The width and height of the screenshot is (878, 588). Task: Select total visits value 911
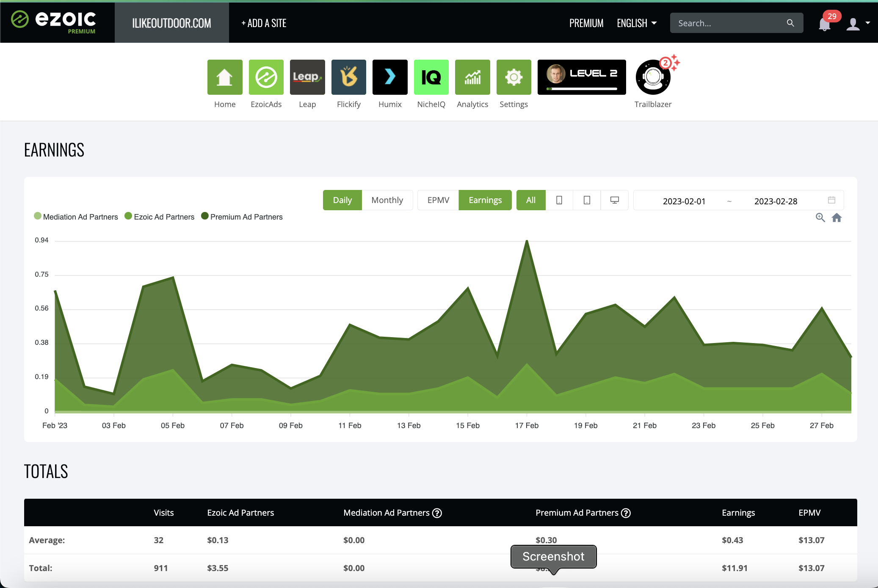pos(161,568)
